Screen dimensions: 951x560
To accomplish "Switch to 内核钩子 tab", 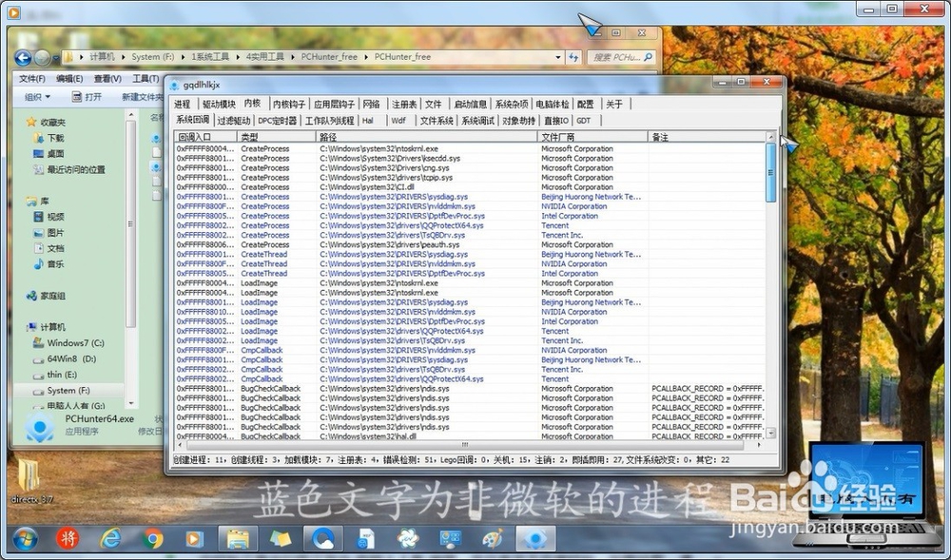I will [x=289, y=105].
